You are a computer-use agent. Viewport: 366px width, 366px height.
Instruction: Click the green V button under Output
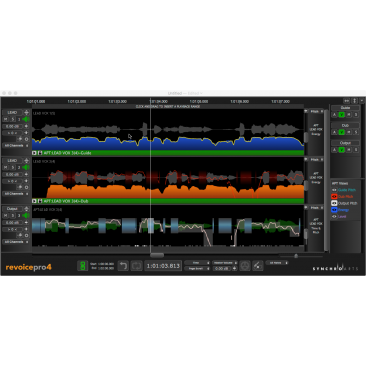tap(341, 150)
